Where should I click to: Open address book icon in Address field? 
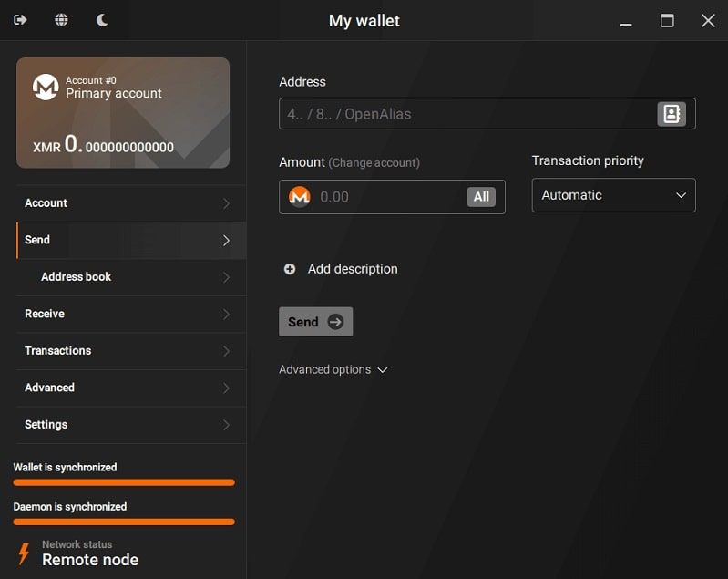672,114
